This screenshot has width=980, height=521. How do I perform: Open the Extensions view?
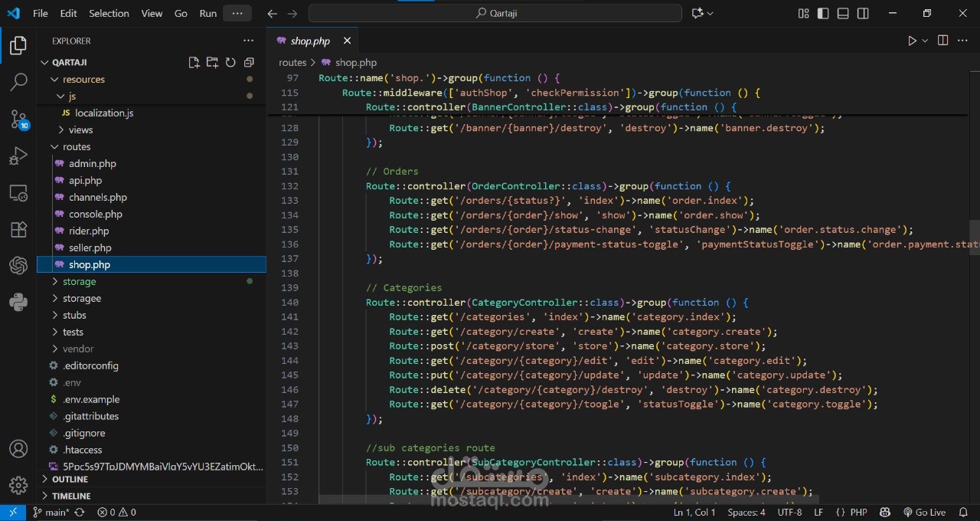18,229
